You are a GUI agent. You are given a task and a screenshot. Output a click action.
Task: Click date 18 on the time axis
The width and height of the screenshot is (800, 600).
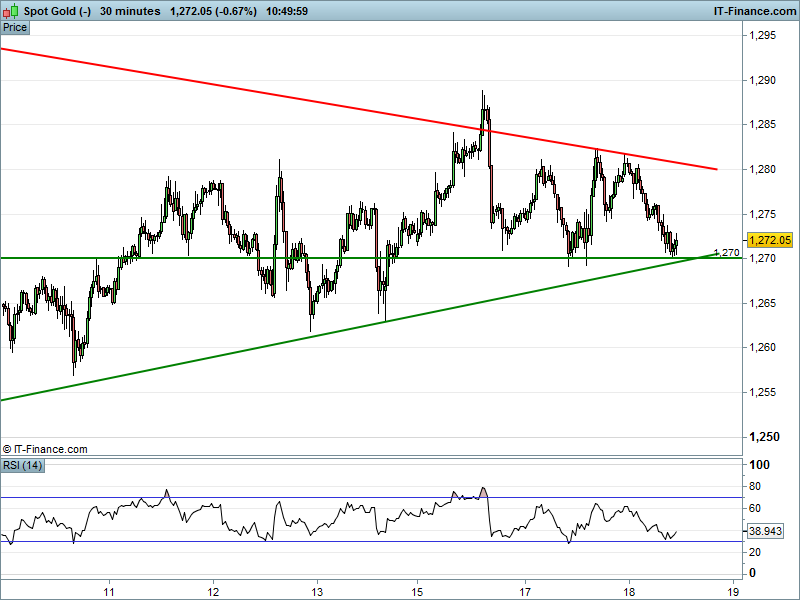629,592
